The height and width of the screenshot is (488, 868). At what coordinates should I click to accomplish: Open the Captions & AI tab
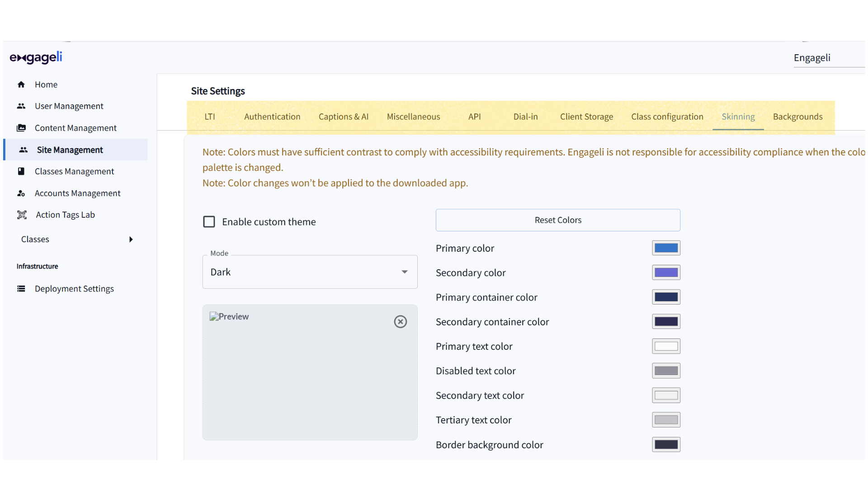pos(344,117)
